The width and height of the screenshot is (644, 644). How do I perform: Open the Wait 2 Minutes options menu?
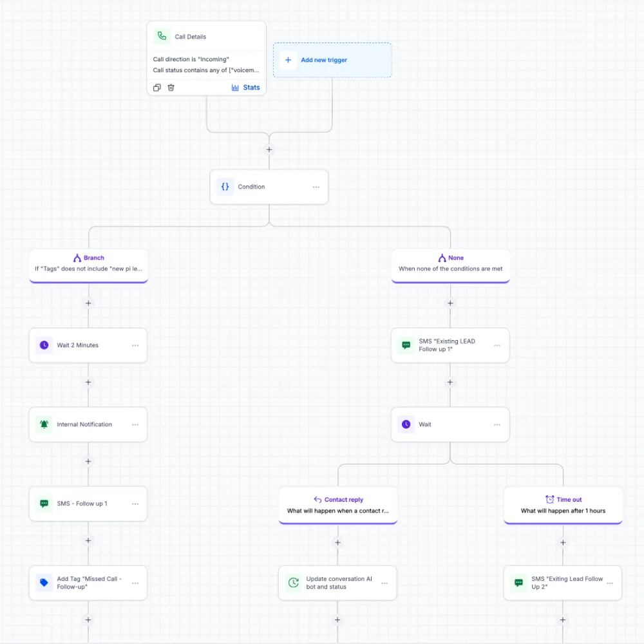[135, 345]
